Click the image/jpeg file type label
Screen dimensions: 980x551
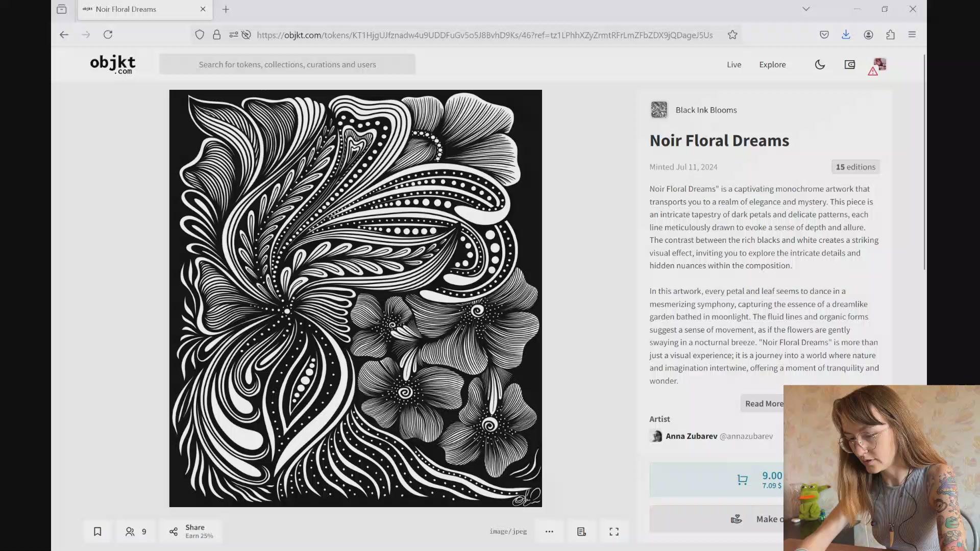click(508, 532)
